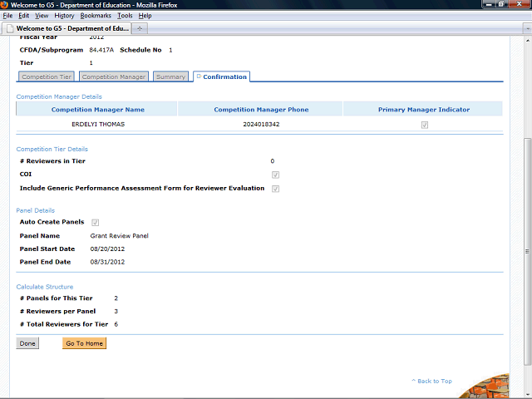Image resolution: width=532 pixels, height=399 pixels.
Task: Switch to the Summary tab
Action: pos(170,76)
